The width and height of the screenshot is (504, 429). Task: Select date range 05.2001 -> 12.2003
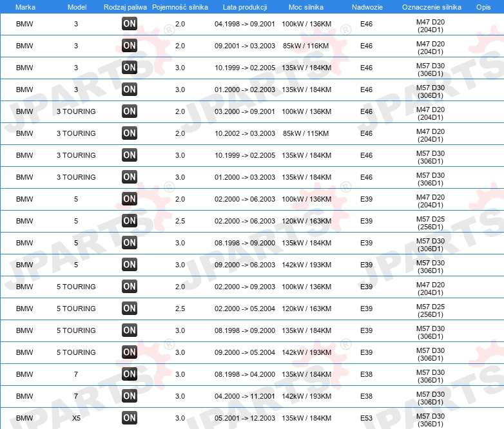pos(245,418)
